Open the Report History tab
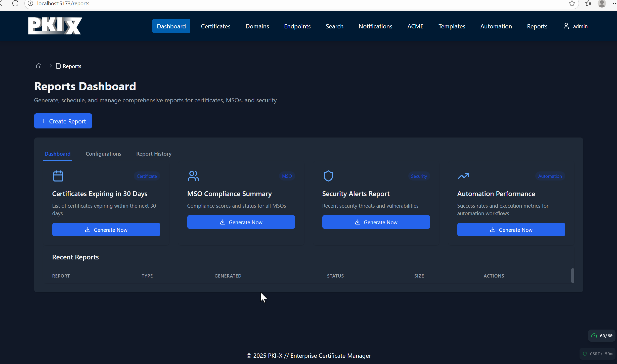Viewport: 617px width, 364px height. 154,154
